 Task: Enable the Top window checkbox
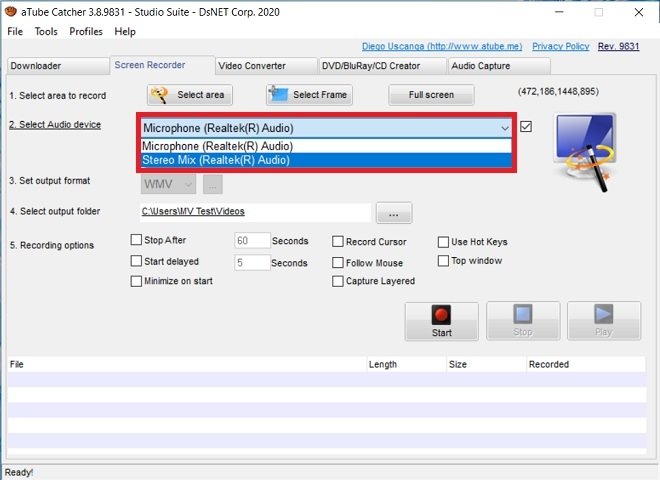click(443, 261)
